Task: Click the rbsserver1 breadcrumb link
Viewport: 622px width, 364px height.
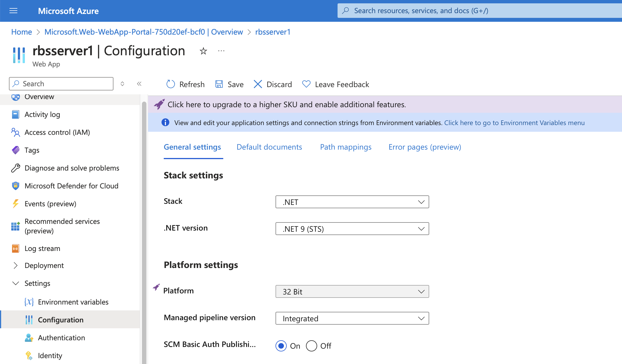Action: (x=273, y=32)
